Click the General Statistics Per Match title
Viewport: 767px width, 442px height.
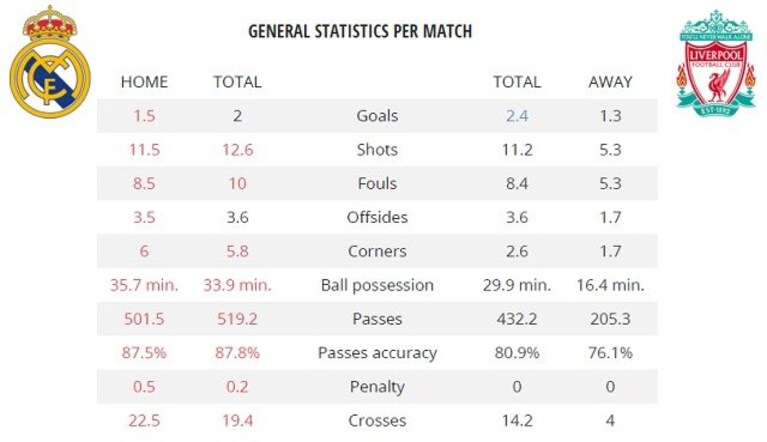click(360, 31)
